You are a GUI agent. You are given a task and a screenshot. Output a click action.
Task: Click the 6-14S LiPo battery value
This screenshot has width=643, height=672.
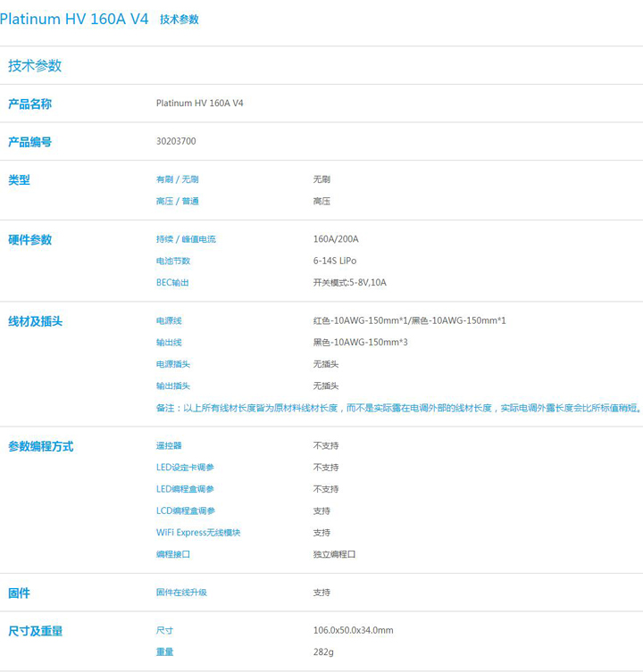[x=334, y=261]
